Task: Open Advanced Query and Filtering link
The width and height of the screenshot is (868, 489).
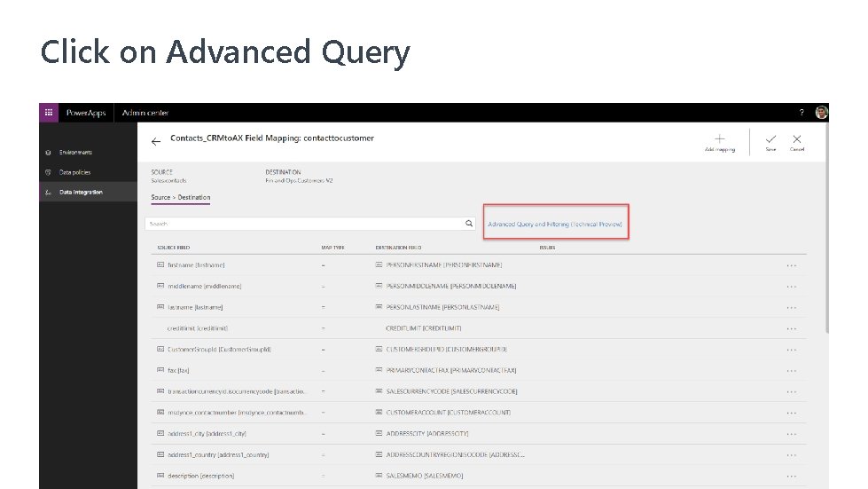Action: [555, 225]
